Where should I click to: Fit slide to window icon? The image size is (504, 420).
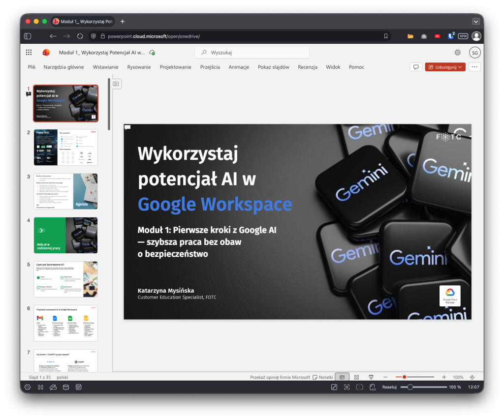[472, 377]
